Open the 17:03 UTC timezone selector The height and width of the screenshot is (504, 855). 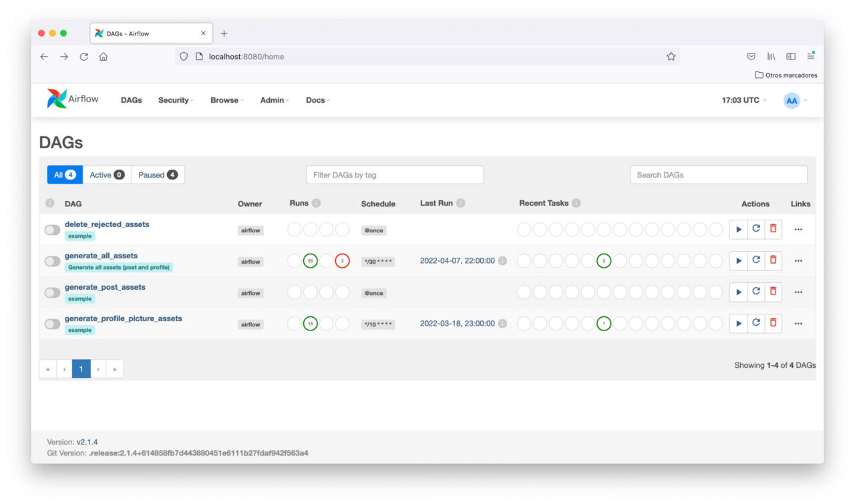tap(741, 100)
